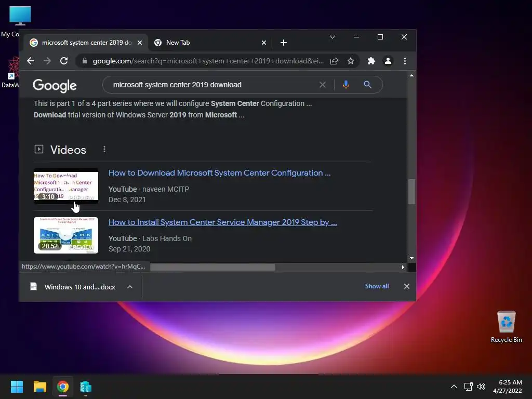Open the share this page icon
Image resolution: width=532 pixels, height=399 pixels.
pyautogui.click(x=334, y=61)
